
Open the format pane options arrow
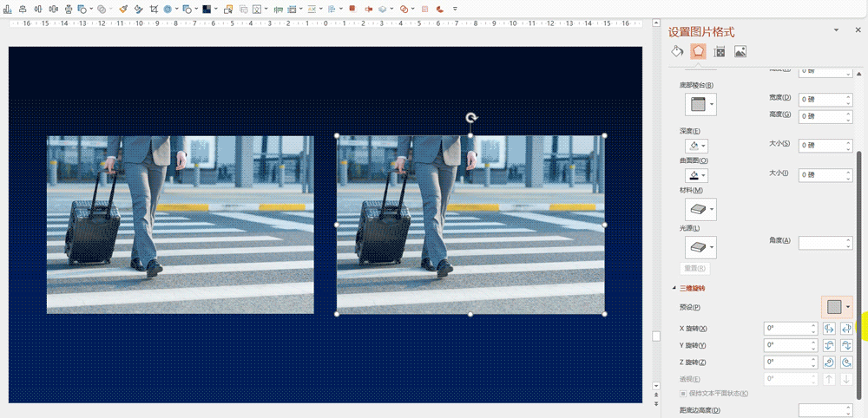click(x=836, y=30)
